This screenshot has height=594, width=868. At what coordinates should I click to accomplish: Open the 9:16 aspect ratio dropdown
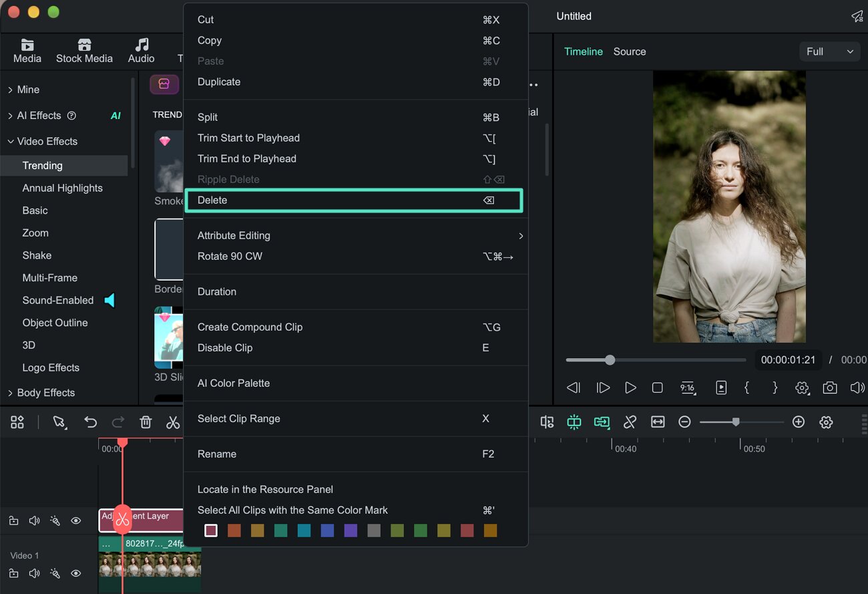pos(688,388)
